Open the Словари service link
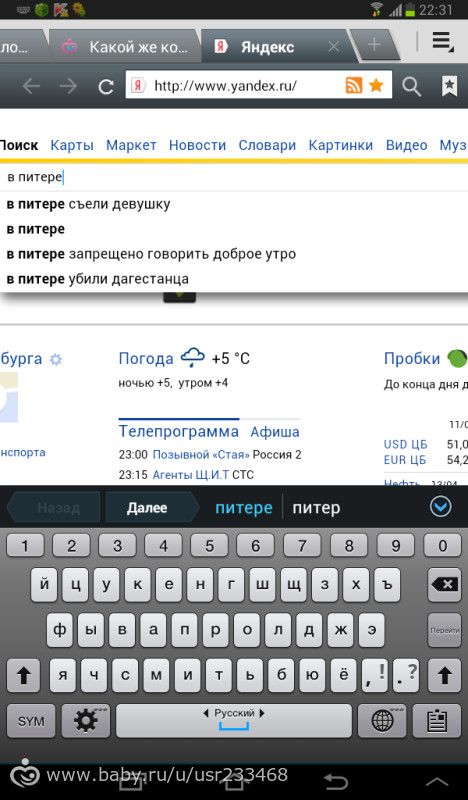468x800 pixels. 267,145
